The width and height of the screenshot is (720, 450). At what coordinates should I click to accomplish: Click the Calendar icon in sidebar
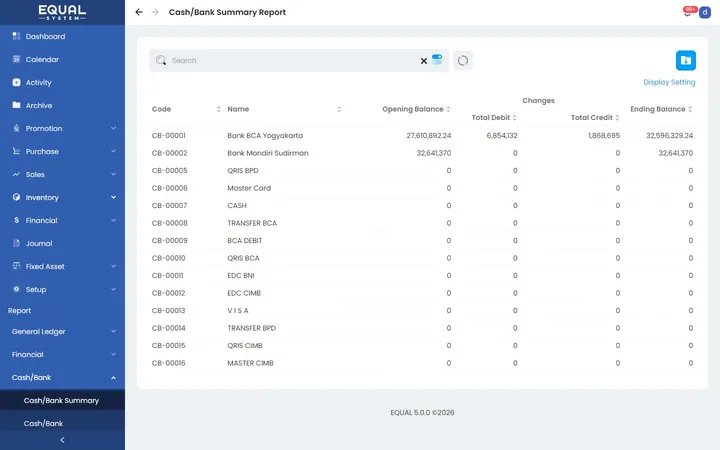tap(17, 59)
